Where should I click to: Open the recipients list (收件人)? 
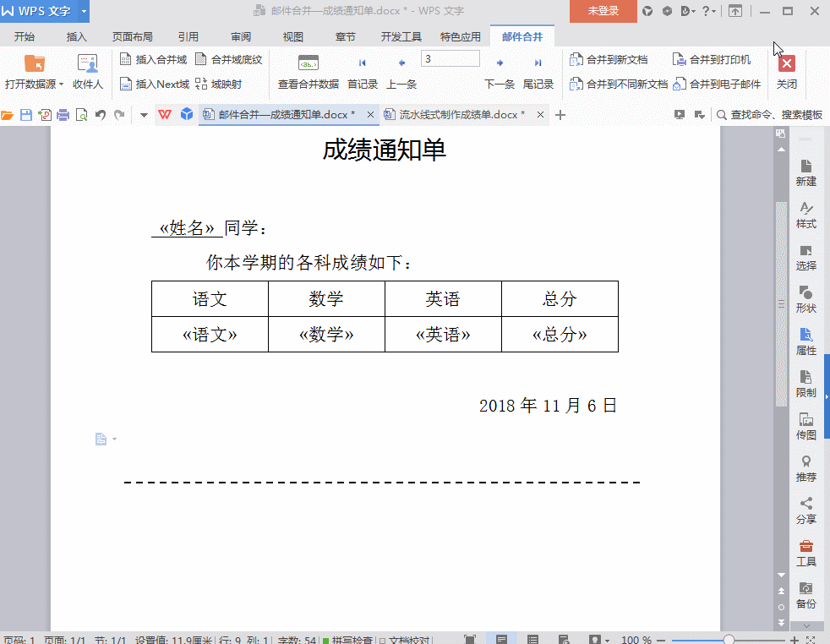[x=88, y=72]
